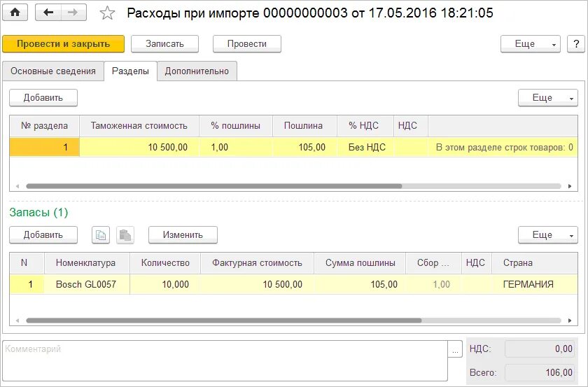This screenshot has width=588, height=387.
Task: Click Количество column header
Action: coord(165,263)
